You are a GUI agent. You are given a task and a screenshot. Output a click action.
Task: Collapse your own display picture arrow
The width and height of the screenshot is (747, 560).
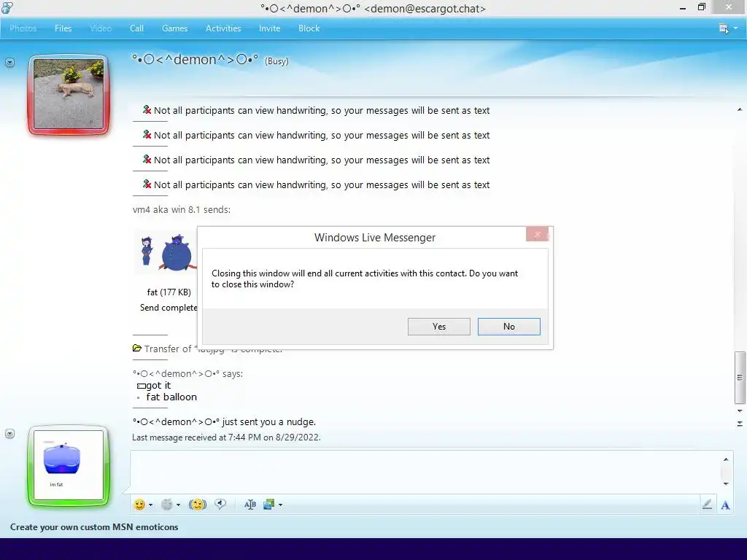pos(9,433)
